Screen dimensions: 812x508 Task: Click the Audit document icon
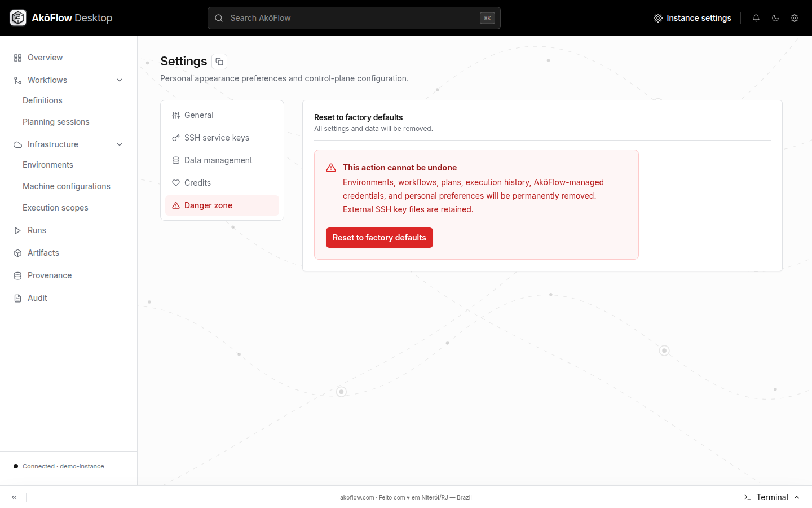pyautogui.click(x=18, y=298)
